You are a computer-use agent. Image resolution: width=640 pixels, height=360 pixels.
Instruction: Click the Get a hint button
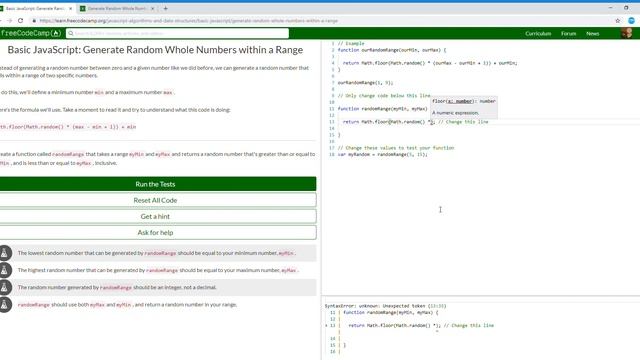click(156, 216)
